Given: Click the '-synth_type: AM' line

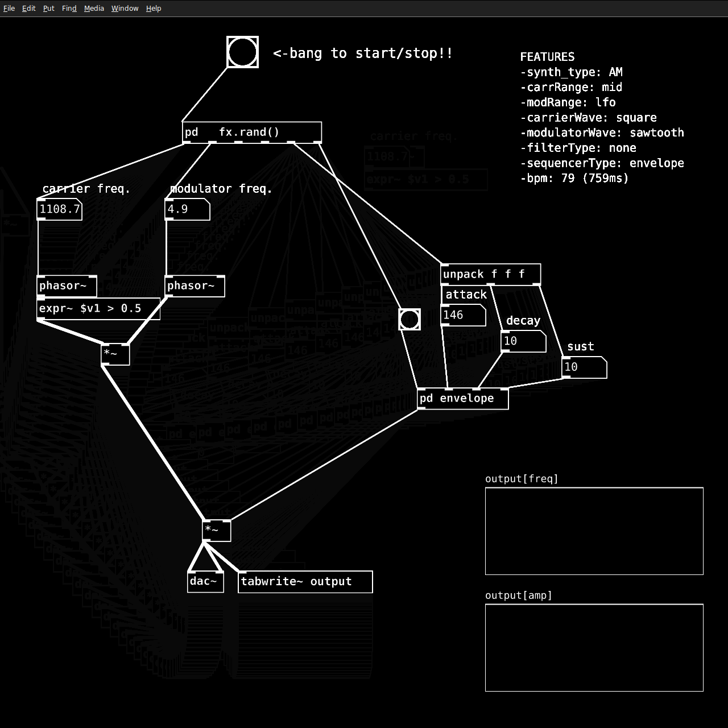Looking at the screenshot, I should (x=572, y=72).
